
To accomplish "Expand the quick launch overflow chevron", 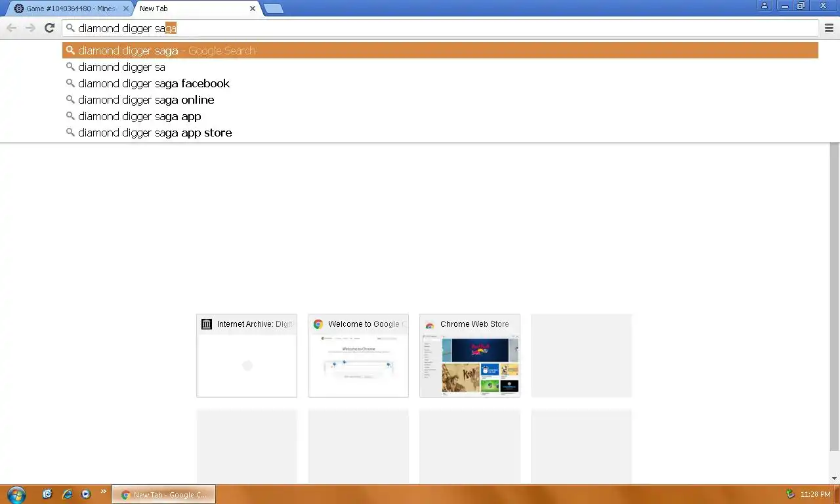I will pyautogui.click(x=104, y=492).
